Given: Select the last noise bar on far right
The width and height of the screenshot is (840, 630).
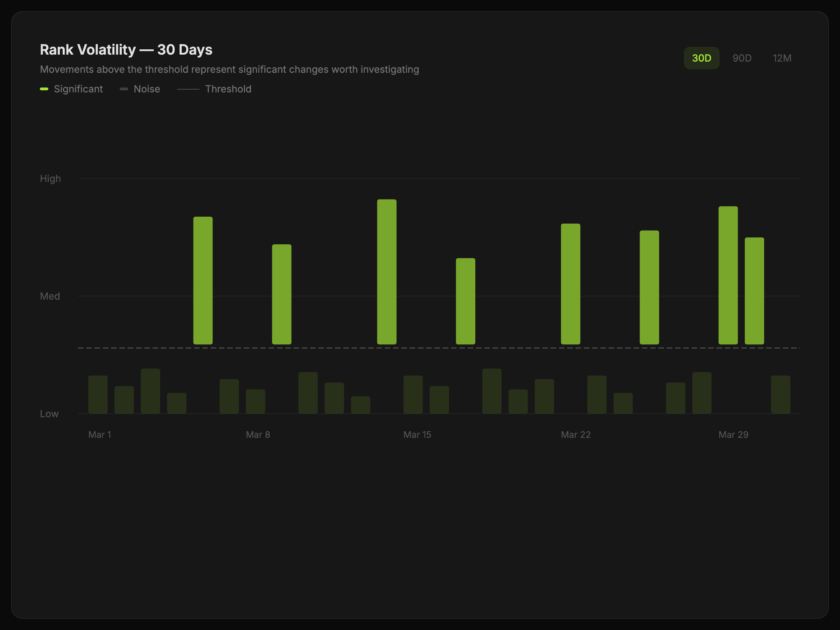Looking at the screenshot, I should point(780,394).
